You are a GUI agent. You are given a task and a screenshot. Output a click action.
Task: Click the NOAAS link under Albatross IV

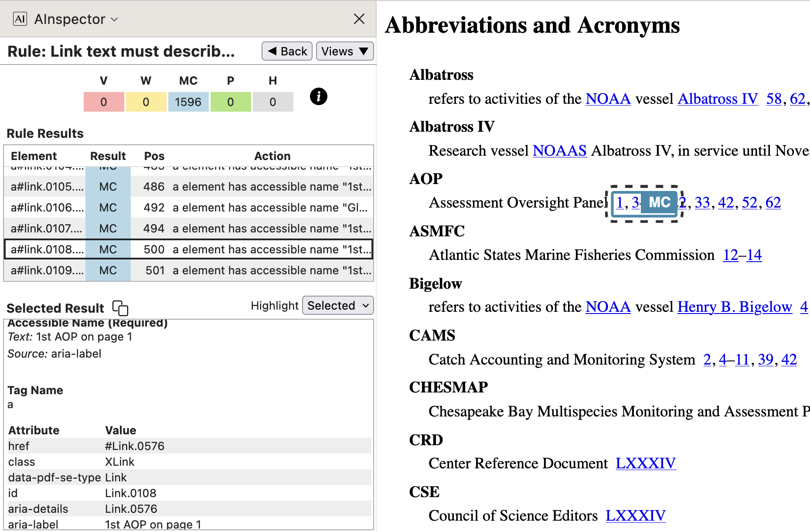(559, 151)
